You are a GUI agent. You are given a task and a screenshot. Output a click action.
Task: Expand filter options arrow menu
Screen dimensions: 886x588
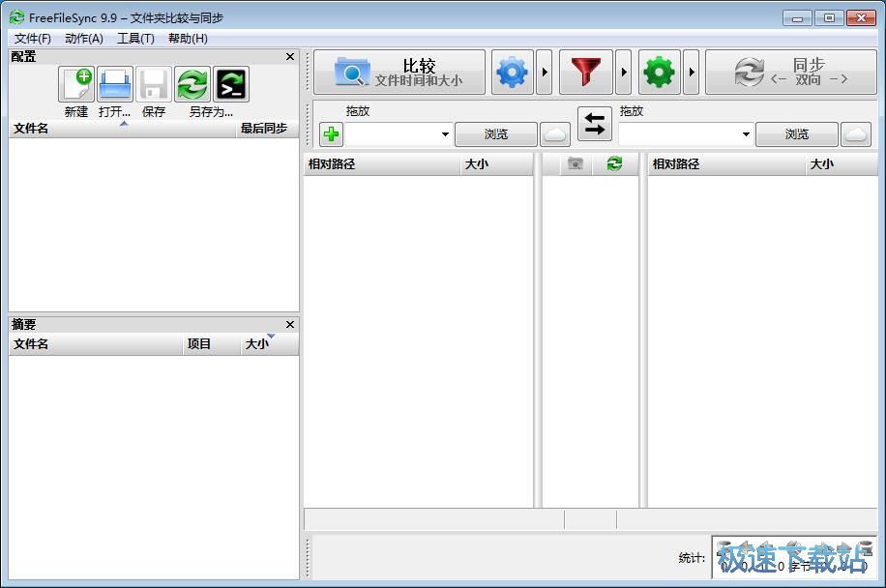point(623,73)
